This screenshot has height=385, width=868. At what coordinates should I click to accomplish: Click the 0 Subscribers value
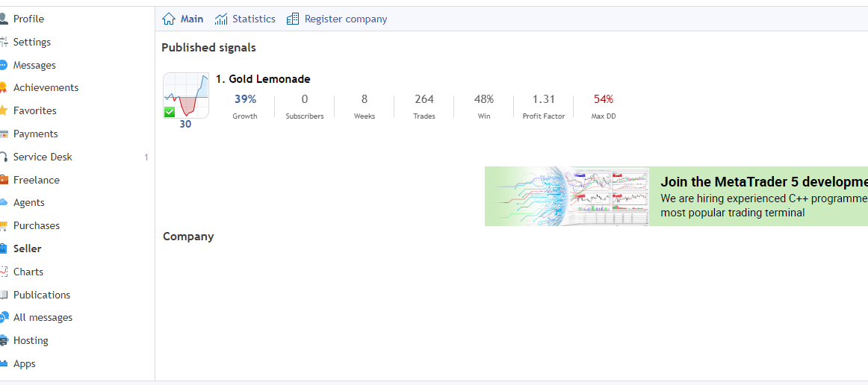pyautogui.click(x=305, y=99)
